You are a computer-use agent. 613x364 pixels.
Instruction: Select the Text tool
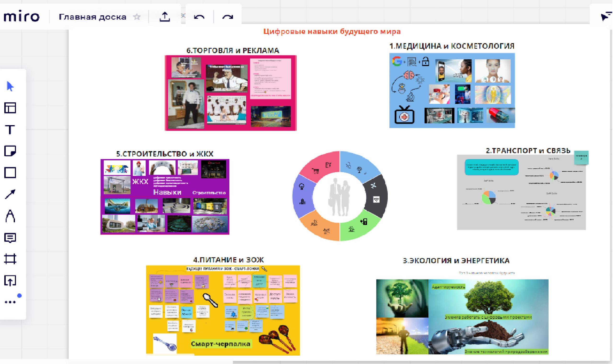(x=10, y=129)
